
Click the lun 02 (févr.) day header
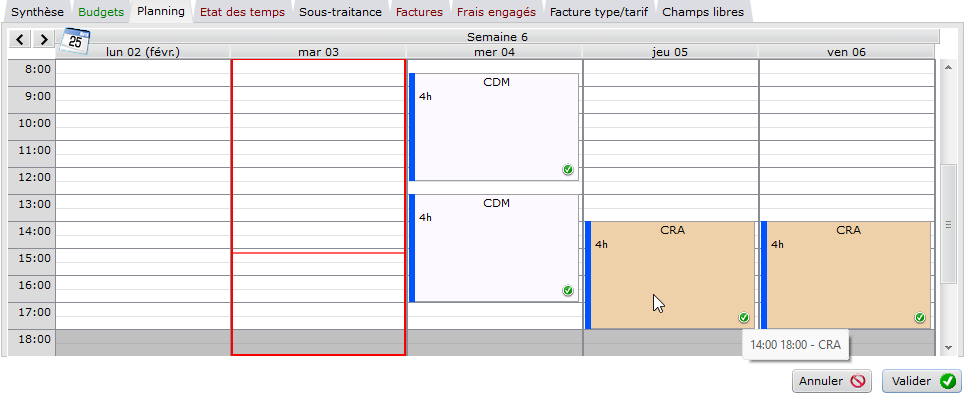(143, 53)
